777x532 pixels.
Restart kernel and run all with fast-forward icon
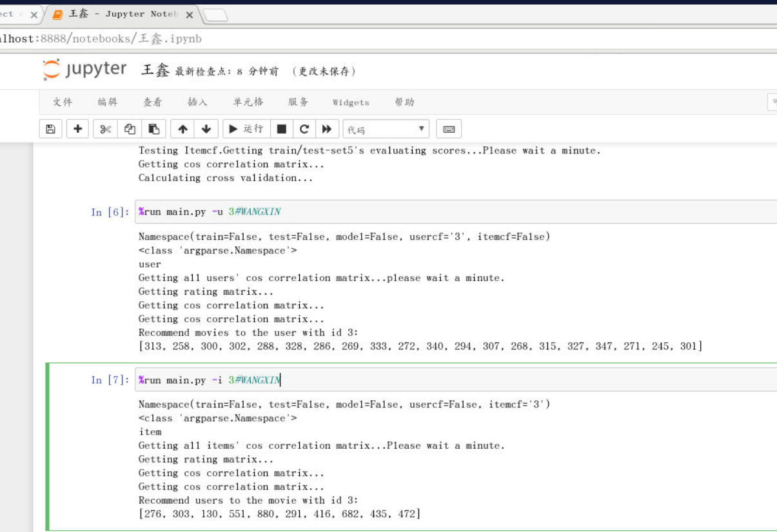pyautogui.click(x=327, y=128)
